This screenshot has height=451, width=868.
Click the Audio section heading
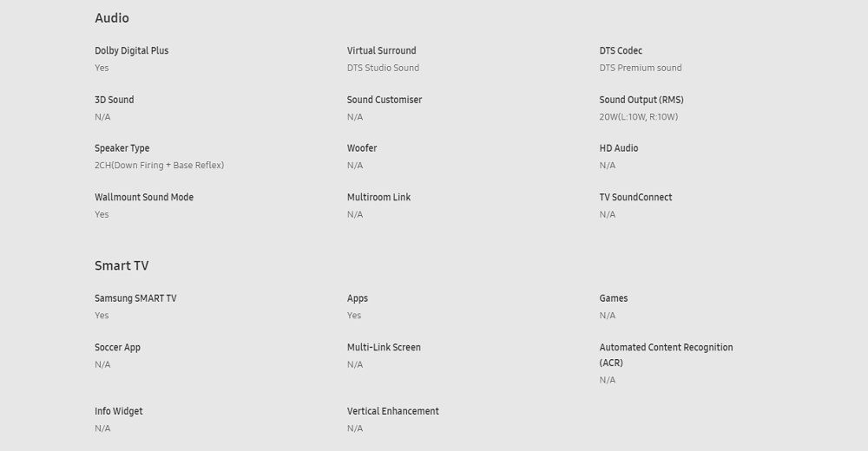pos(112,17)
